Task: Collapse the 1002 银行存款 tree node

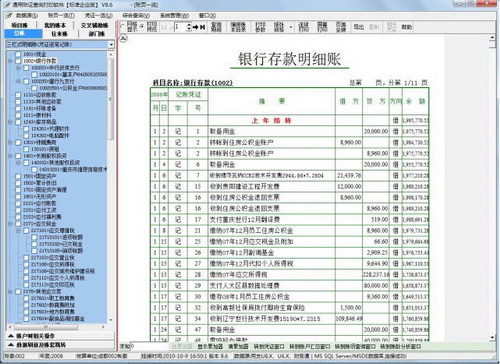Action: [x=10, y=61]
